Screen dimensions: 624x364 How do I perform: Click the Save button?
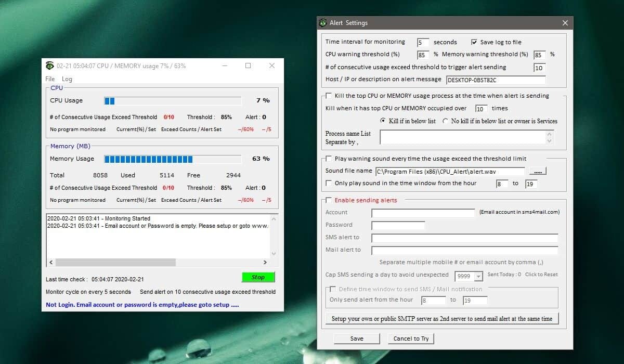click(x=357, y=339)
